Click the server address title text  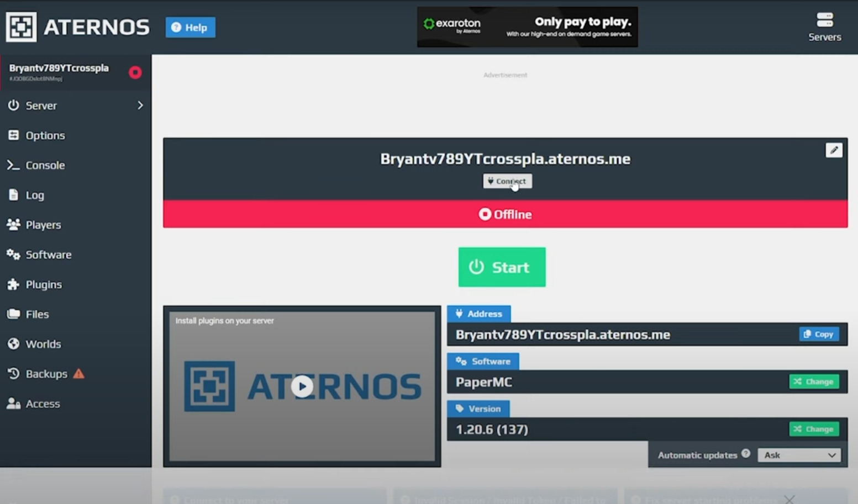point(505,159)
